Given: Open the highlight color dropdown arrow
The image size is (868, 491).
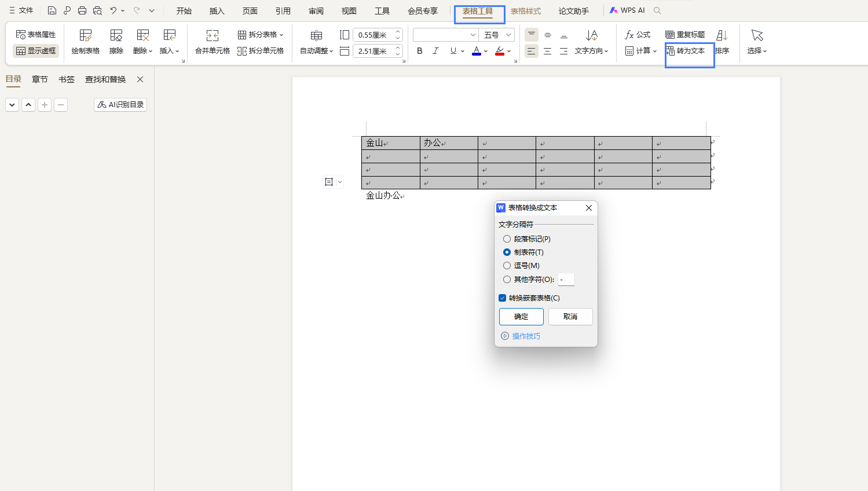Looking at the screenshot, I should point(509,51).
